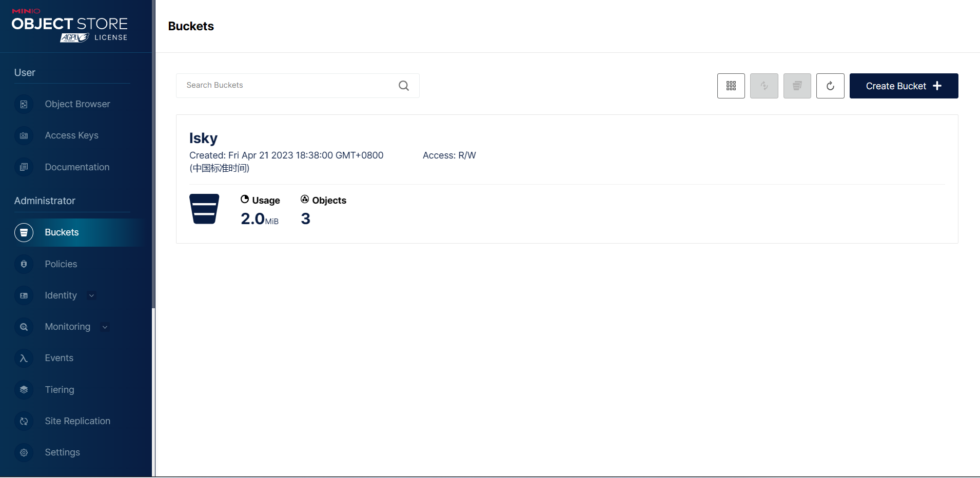Expand the Monitoring submenu chevron

105,327
